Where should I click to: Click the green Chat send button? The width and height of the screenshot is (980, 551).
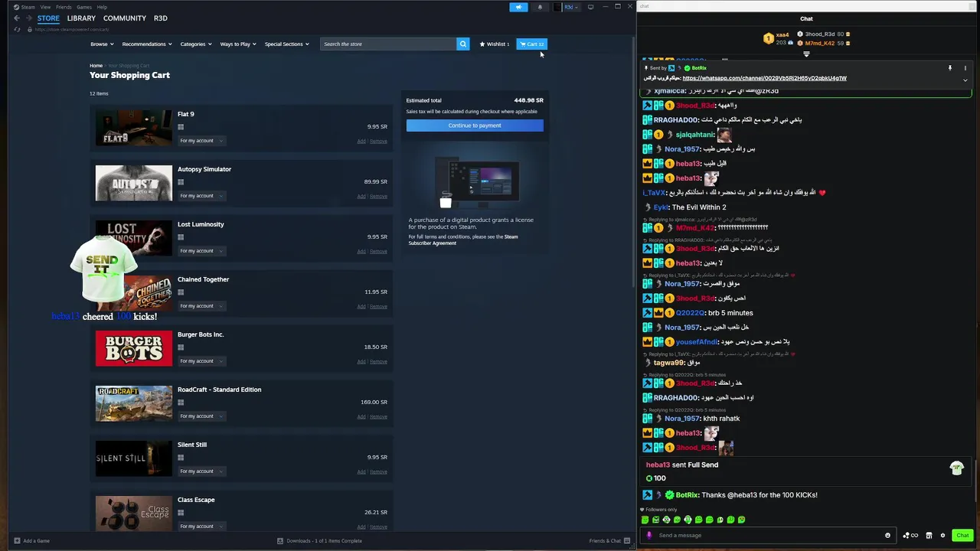coord(962,535)
